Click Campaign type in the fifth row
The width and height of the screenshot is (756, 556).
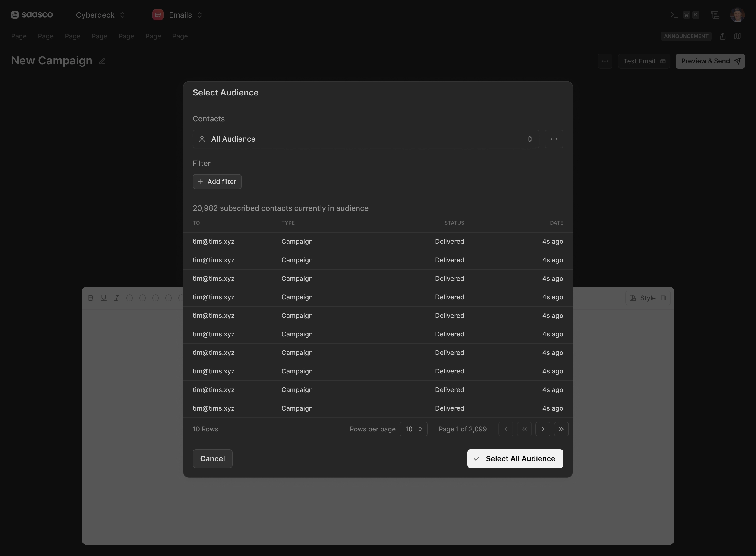[x=297, y=316]
